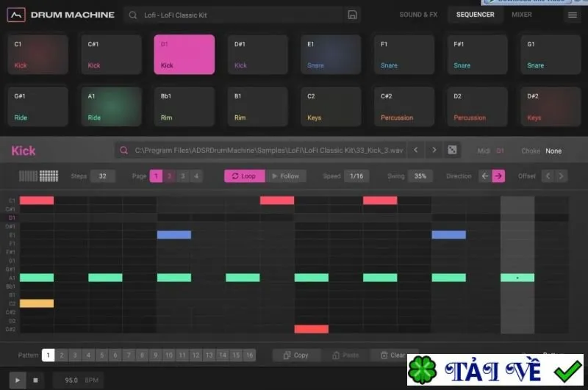Start playback with the play button
Screen dimensions: 588x390
click(18, 380)
